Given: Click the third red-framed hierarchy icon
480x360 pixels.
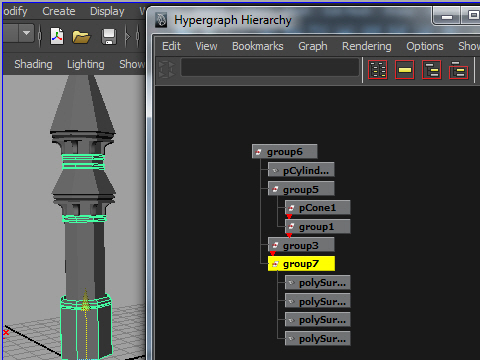Looking at the screenshot, I should click(x=432, y=70).
